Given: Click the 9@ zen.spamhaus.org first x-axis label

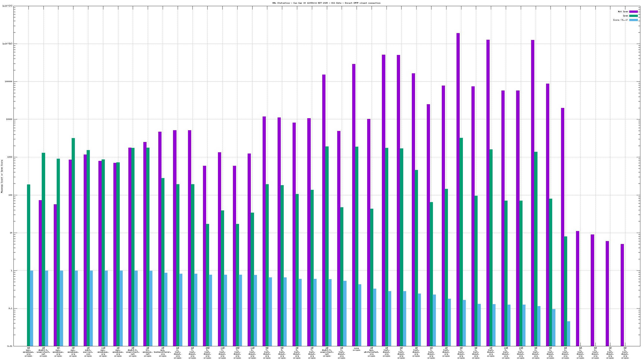Looking at the screenshot, I should point(28,352).
